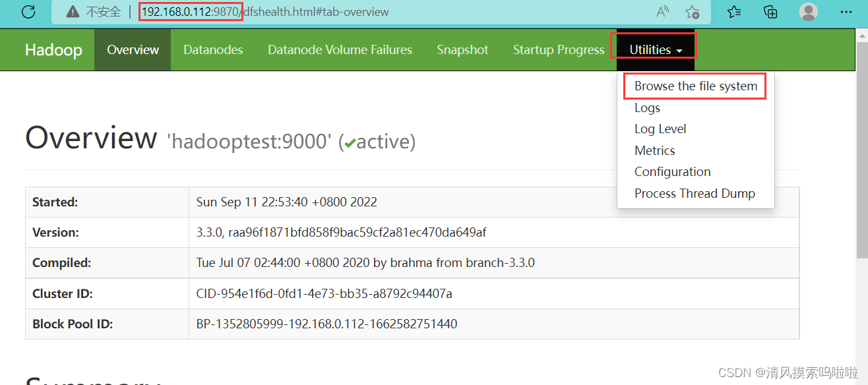Viewport: 868px width, 385px height.
Task: Open the favorites list icon
Action: click(734, 12)
